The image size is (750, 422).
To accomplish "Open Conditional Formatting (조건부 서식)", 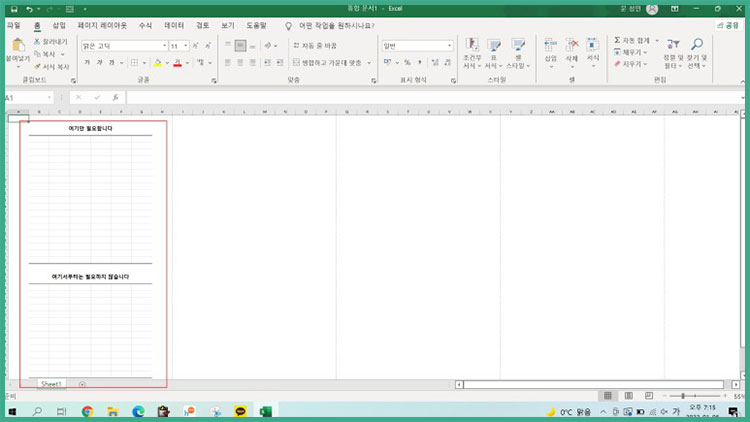I will click(472, 53).
